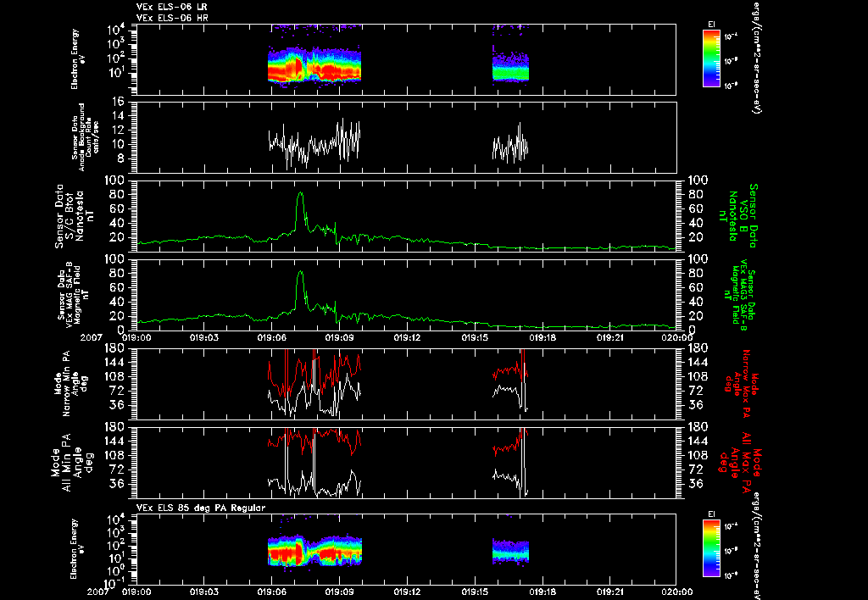
Task: Click '019:15' on the bottom time axis
Action: pos(475,592)
